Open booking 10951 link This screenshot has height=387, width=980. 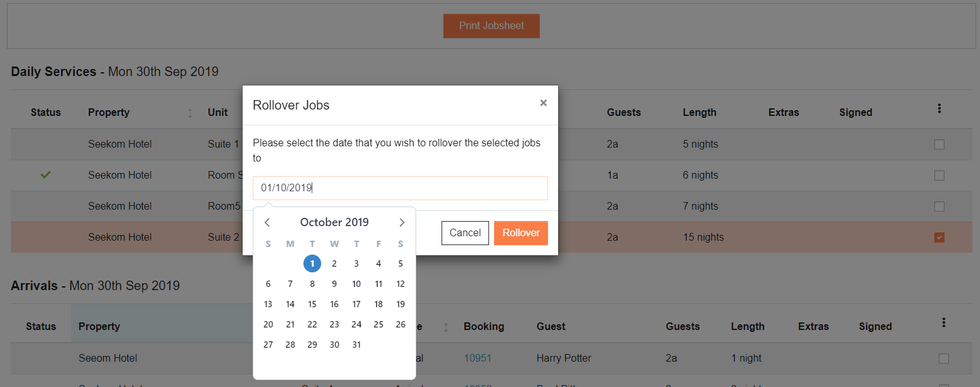point(478,358)
